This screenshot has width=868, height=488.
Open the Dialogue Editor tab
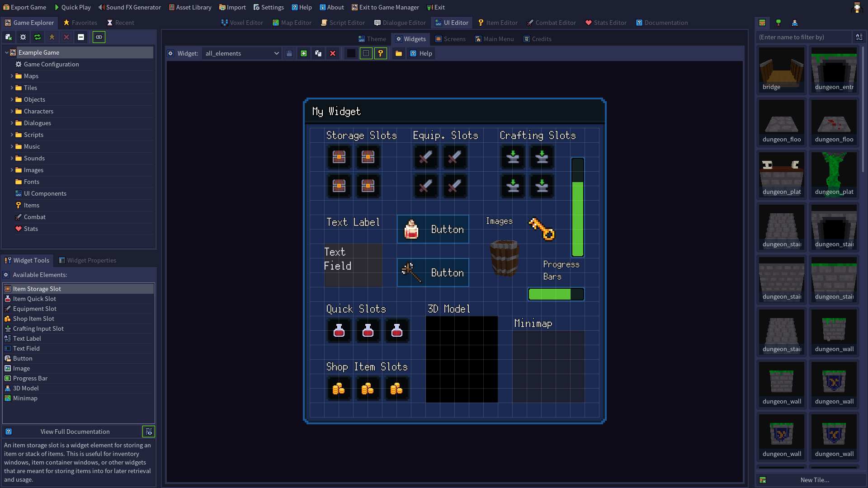click(400, 23)
